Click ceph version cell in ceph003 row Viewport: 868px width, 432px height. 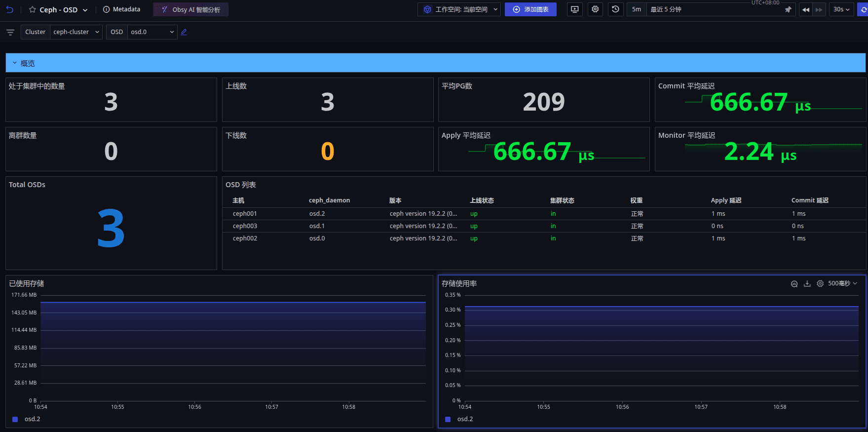click(x=423, y=226)
